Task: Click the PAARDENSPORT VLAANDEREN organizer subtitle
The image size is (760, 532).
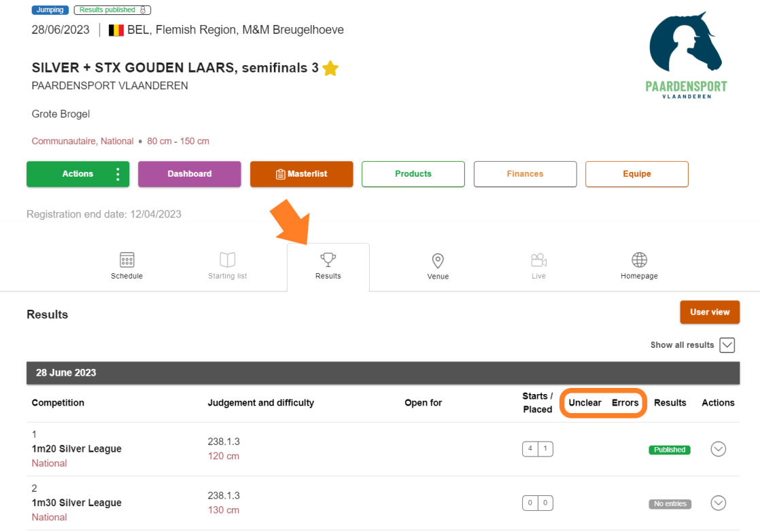Action: (x=109, y=86)
